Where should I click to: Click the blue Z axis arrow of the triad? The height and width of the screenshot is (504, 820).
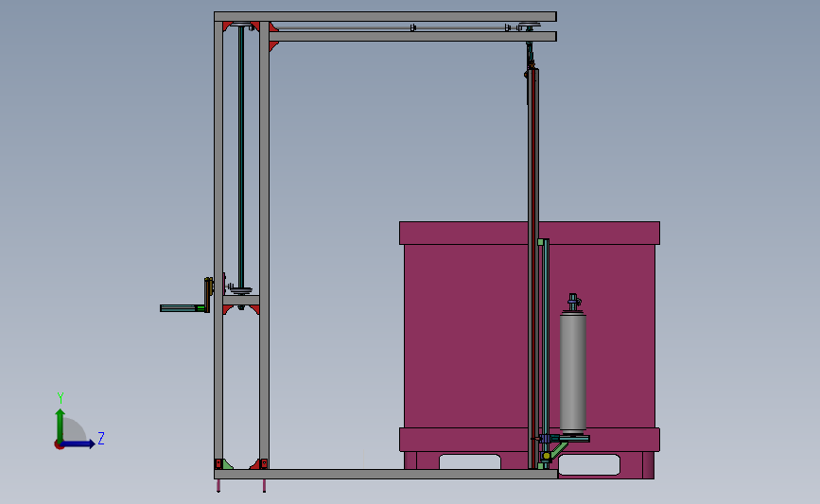click(x=79, y=443)
